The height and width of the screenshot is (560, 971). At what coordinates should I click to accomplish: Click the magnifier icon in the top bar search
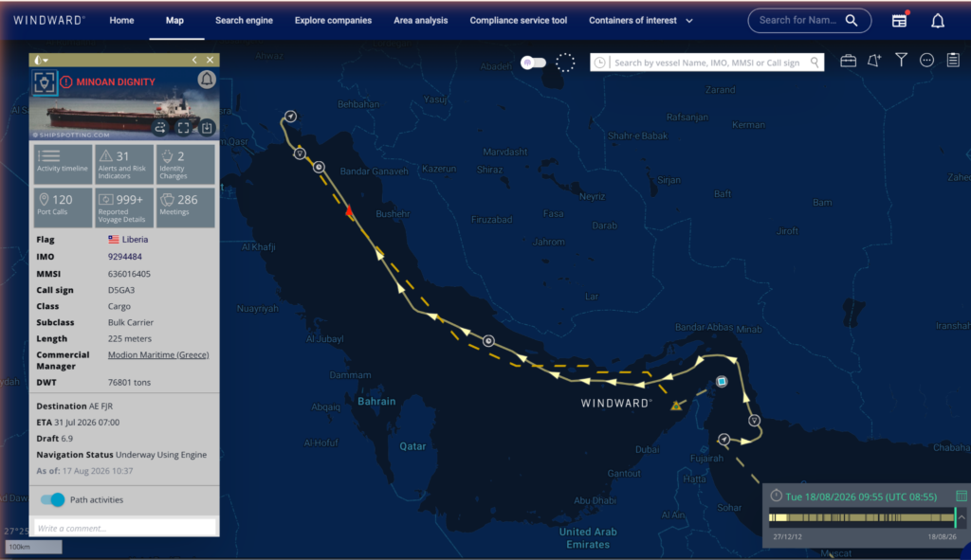click(852, 21)
